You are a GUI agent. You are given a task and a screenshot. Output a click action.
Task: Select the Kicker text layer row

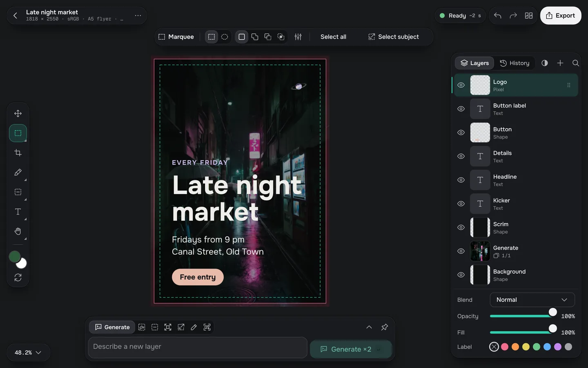coord(516,204)
